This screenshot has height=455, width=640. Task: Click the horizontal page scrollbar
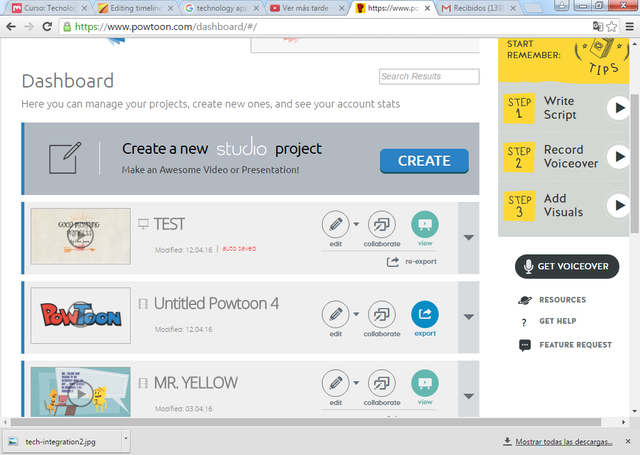[306, 422]
